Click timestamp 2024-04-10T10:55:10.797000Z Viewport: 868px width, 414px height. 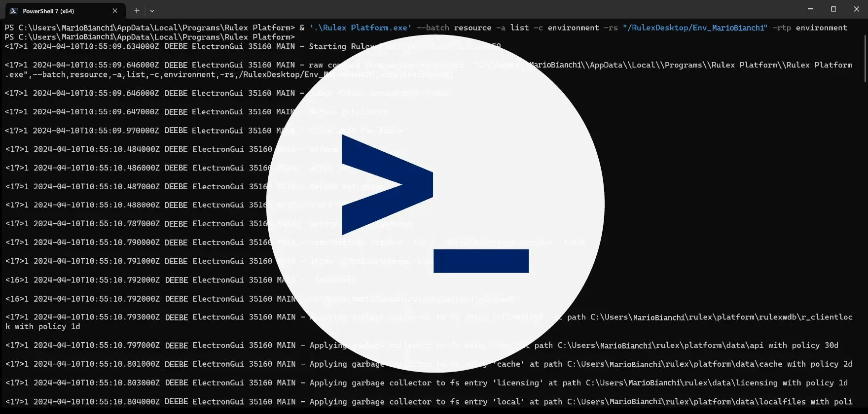97,345
